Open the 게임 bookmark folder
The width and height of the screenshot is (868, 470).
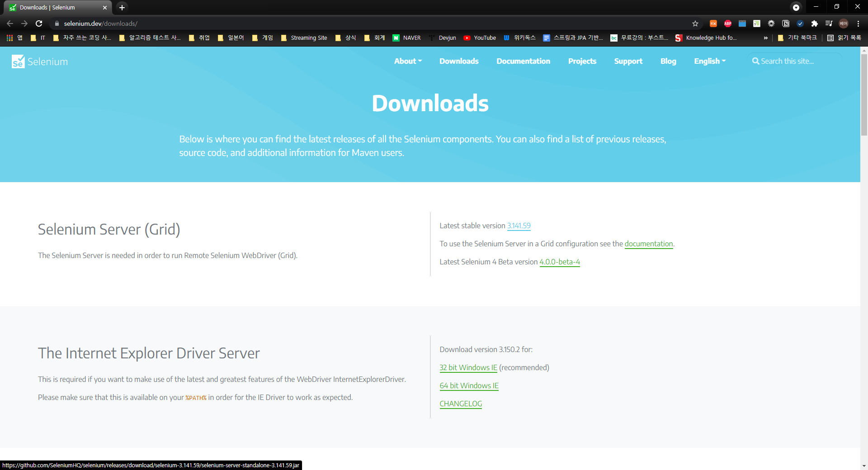coord(263,38)
